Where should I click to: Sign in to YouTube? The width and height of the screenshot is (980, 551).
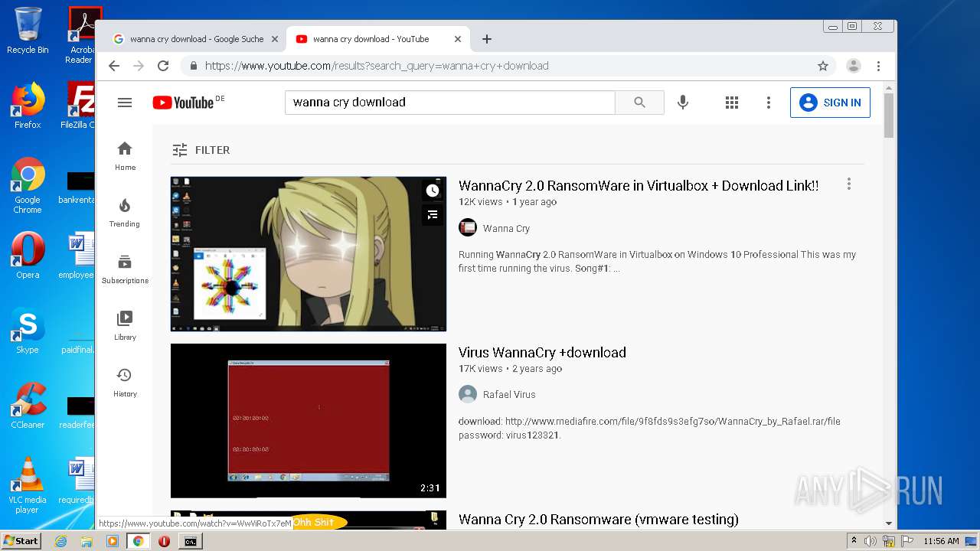coord(830,103)
